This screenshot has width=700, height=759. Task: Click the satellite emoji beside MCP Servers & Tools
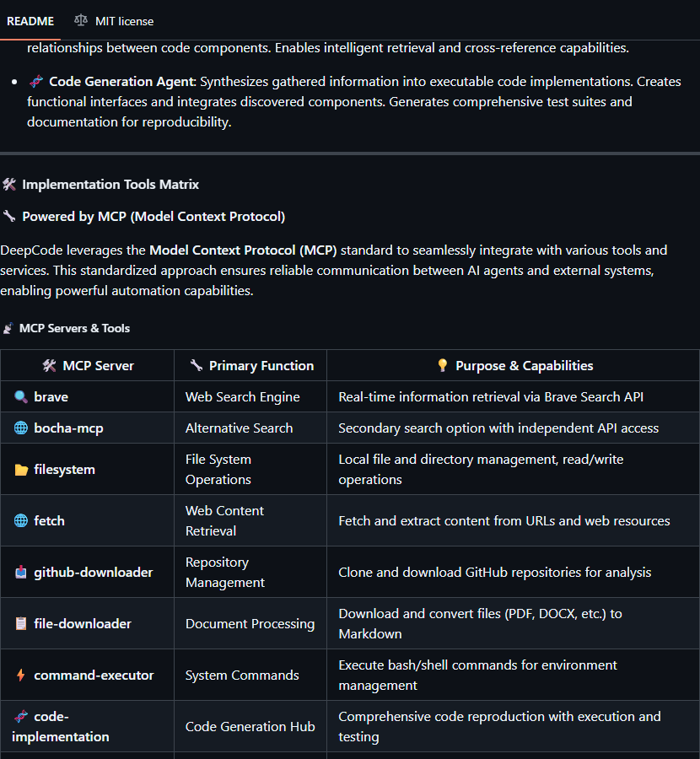[x=8, y=329]
